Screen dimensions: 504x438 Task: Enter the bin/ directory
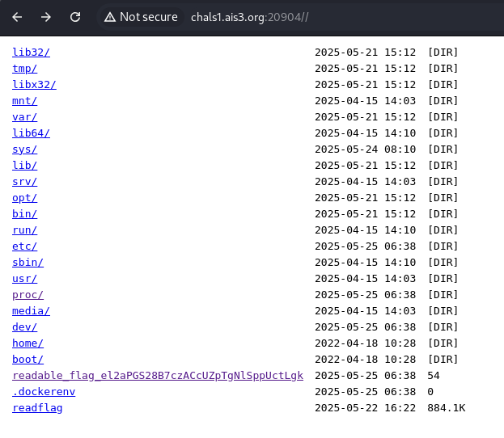[24, 214]
